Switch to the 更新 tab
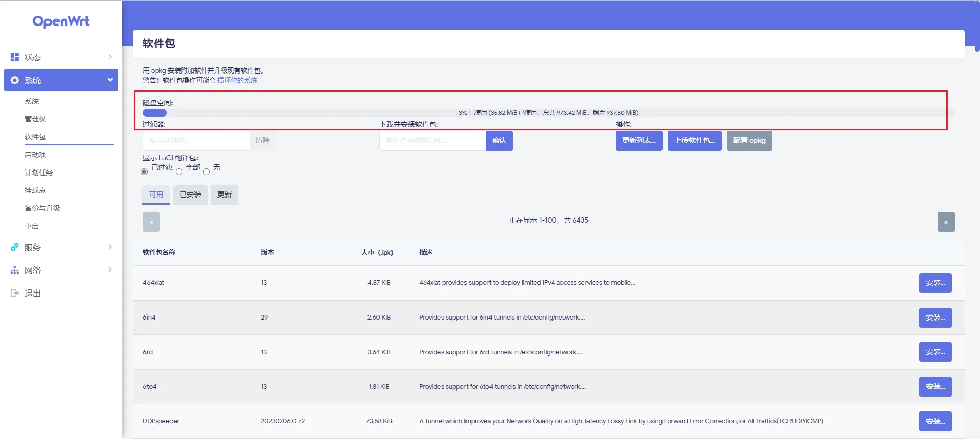 coord(225,194)
